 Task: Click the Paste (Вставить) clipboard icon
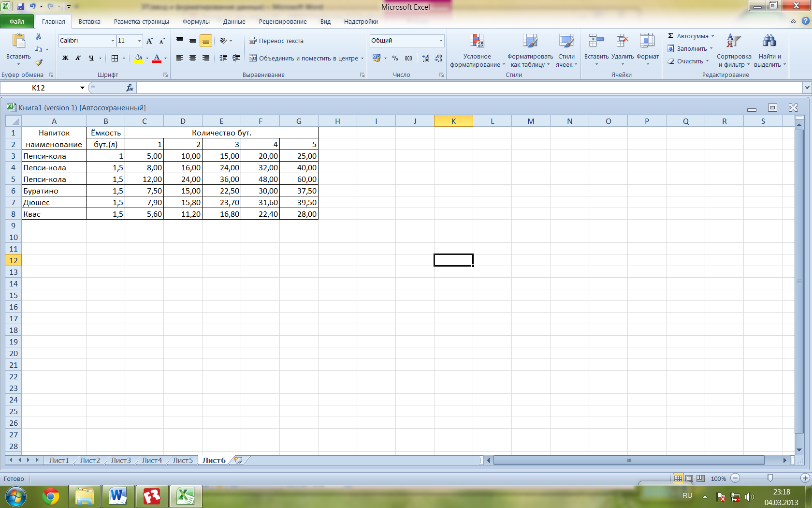click(19, 41)
